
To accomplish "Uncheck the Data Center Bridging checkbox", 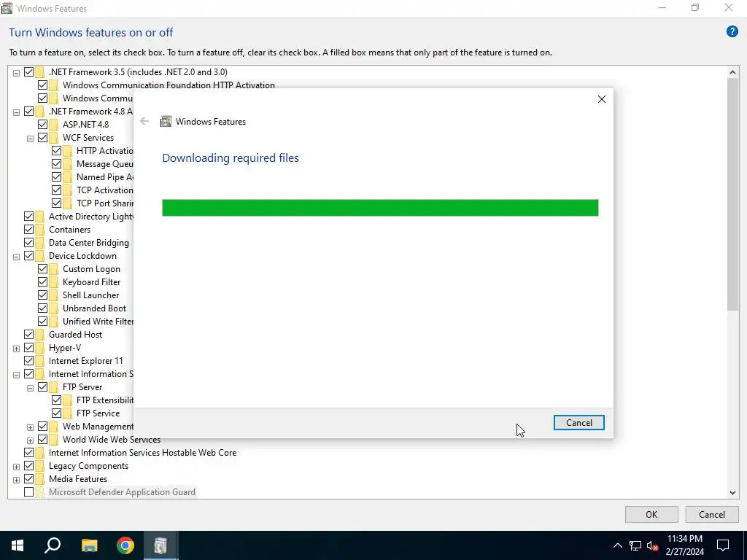I will click(x=28, y=243).
